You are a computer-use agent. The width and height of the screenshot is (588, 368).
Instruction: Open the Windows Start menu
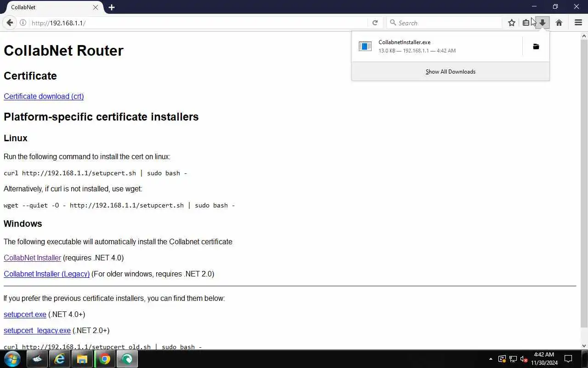click(x=12, y=359)
